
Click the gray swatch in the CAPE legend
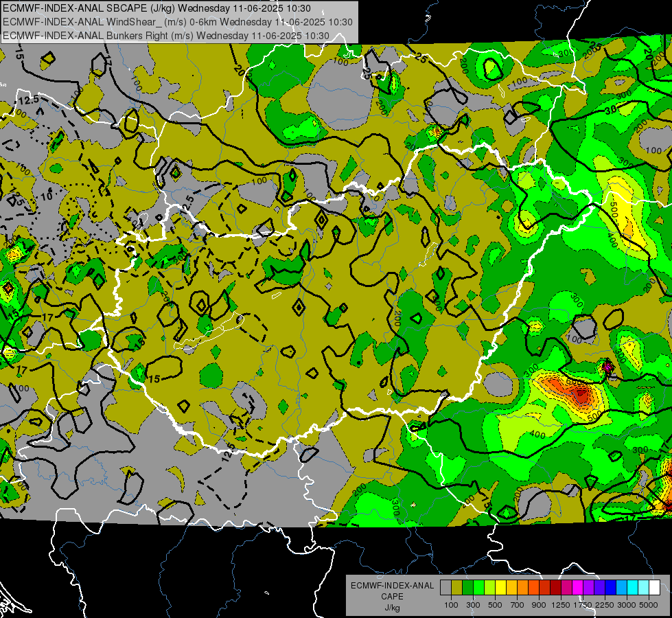click(445, 587)
